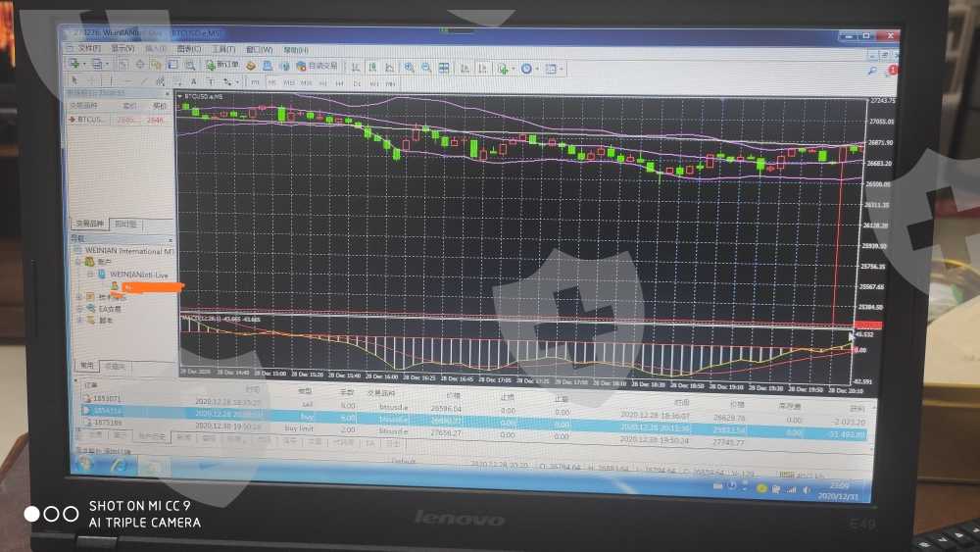Open the 工具(T) menu

pos(223,48)
